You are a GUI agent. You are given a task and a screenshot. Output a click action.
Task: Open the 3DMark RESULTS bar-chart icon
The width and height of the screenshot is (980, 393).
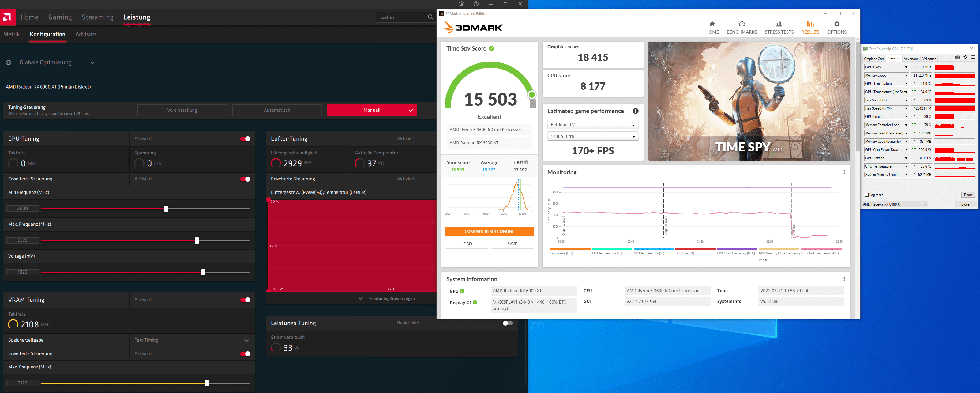click(810, 24)
